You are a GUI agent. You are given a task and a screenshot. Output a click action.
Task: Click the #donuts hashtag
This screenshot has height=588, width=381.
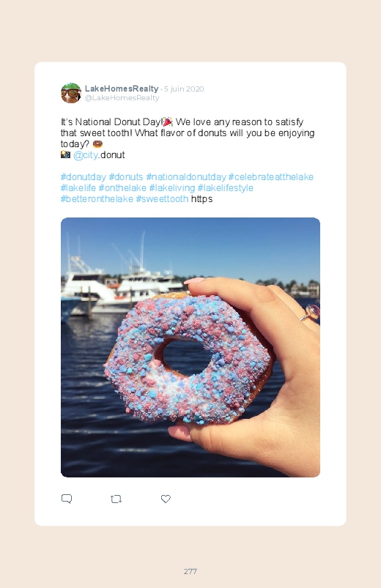tap(126, 177)
